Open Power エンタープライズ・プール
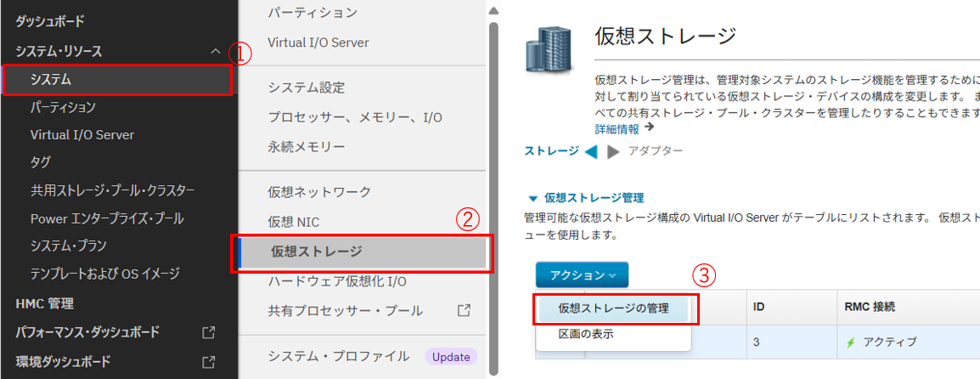This screenshot has height=379, width=980. [x=107, y=218]
